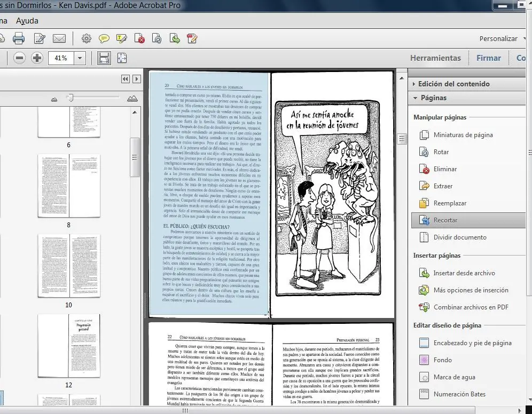Open the Herramientas pane tab

click(435, 58)
